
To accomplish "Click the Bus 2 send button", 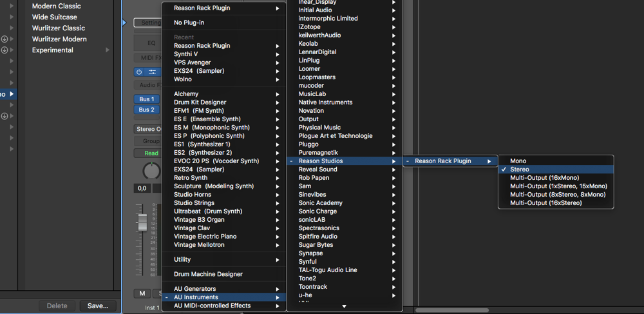I will click(147, 110).
